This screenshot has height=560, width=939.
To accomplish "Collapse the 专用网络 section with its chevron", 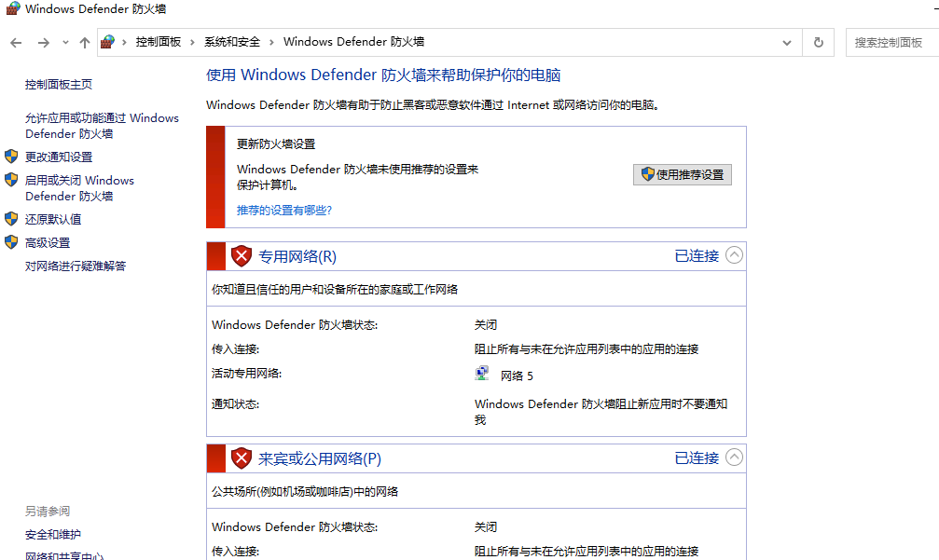I will point(734,255).
